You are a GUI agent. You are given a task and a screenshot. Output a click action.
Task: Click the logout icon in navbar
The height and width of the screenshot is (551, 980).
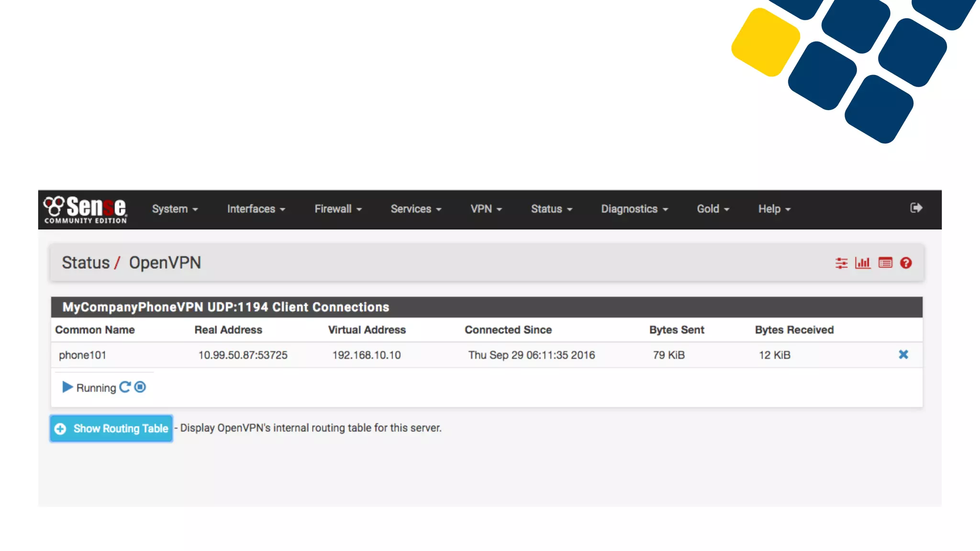pos(916,208)
